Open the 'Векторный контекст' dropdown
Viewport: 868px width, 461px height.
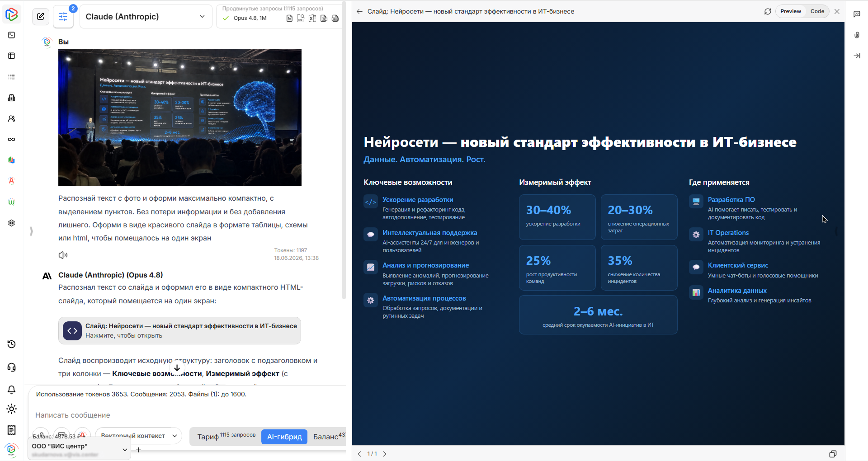138,436
